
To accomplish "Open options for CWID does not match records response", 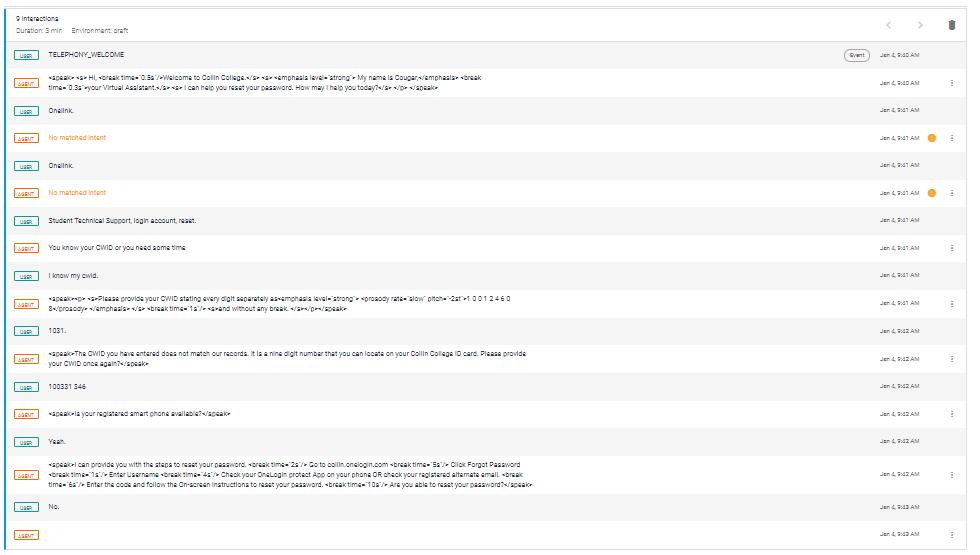I will click(x=952, y=359).
